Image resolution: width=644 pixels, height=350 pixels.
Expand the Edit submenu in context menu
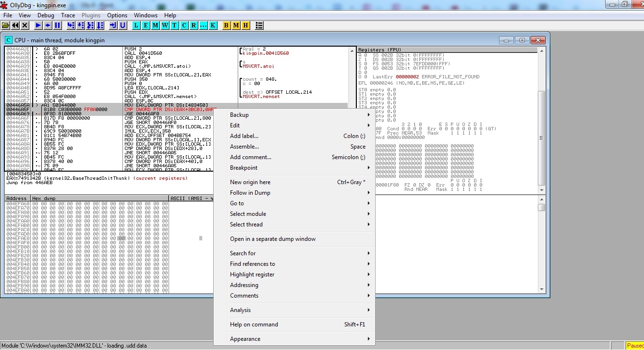tap(294, 125)
